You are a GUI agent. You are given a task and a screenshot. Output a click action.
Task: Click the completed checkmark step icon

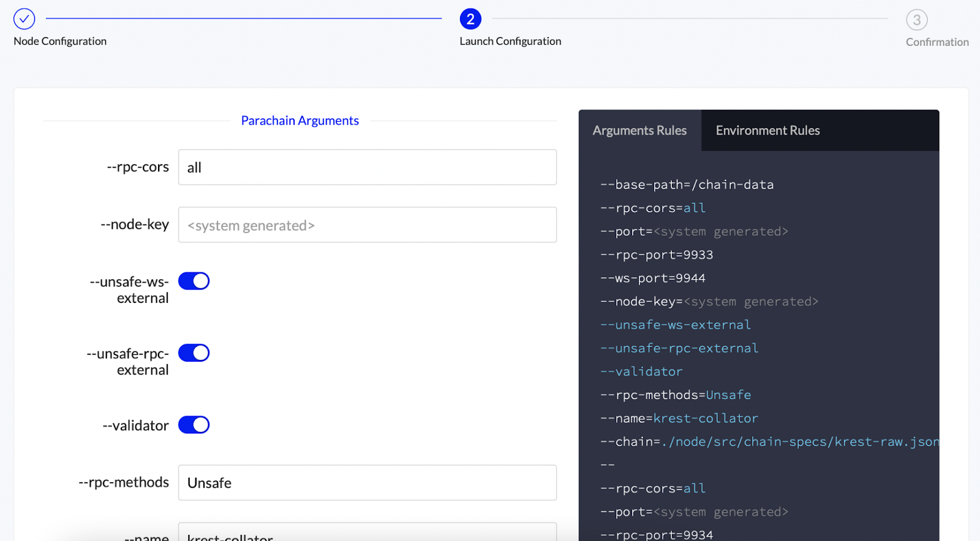[24, 19]
